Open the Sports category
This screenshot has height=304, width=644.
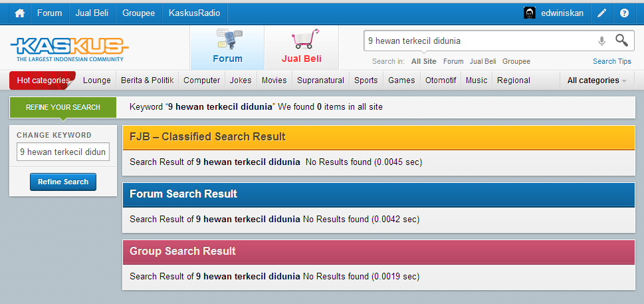366,80
